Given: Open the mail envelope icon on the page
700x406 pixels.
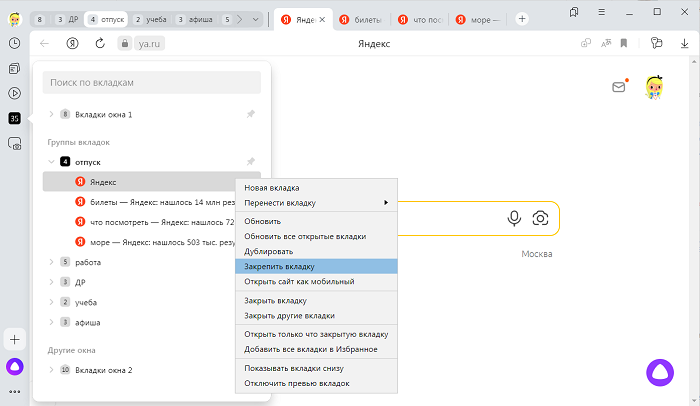Looking at the screenshot, I should point(619,88).
